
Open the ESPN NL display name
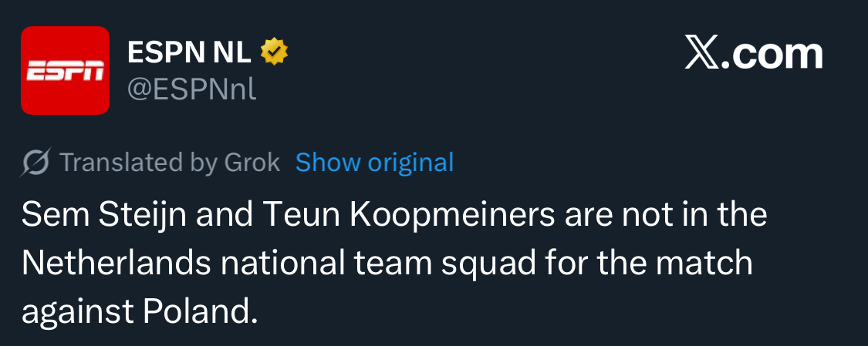(x=189, y=52)
